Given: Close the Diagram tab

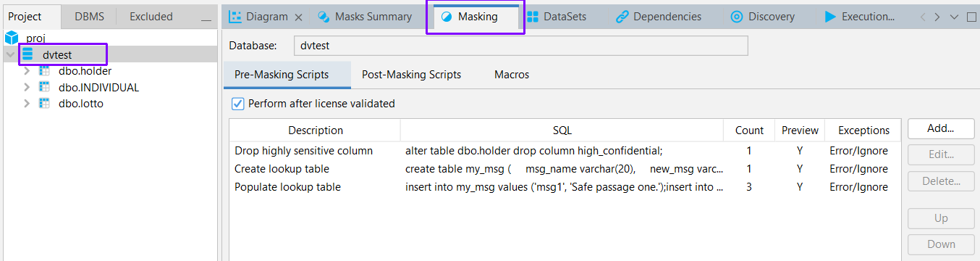Looking at the screenshot, I should pyautogui.click(x=298, y=17).
